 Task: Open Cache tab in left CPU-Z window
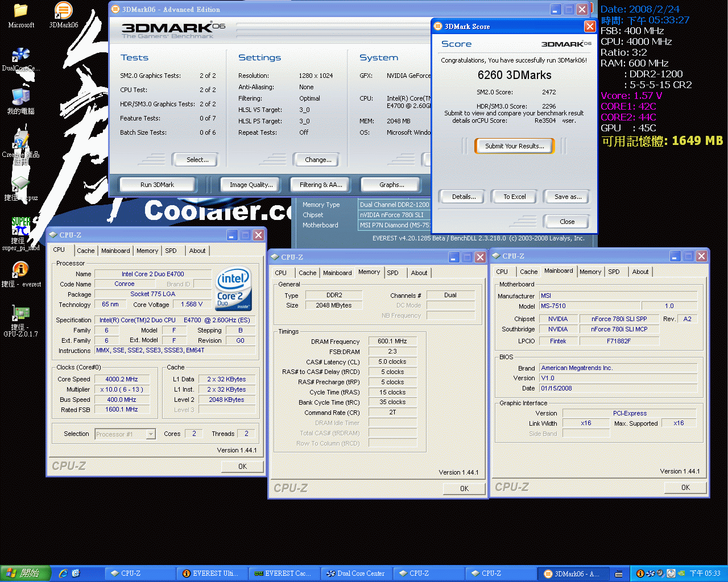tap(86, 251)
